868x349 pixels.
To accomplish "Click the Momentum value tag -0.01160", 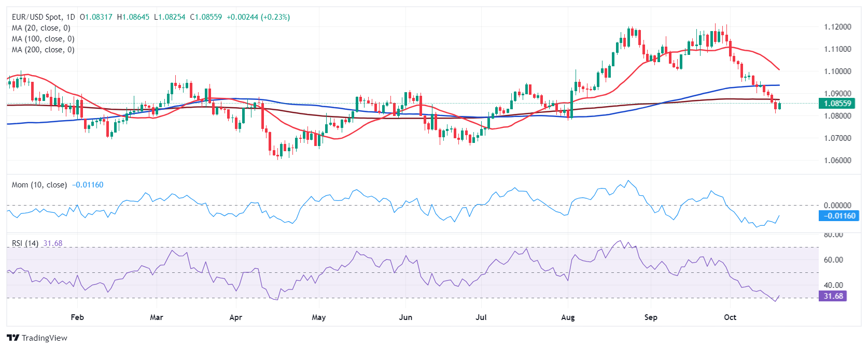I will click(x=838, y=216).
